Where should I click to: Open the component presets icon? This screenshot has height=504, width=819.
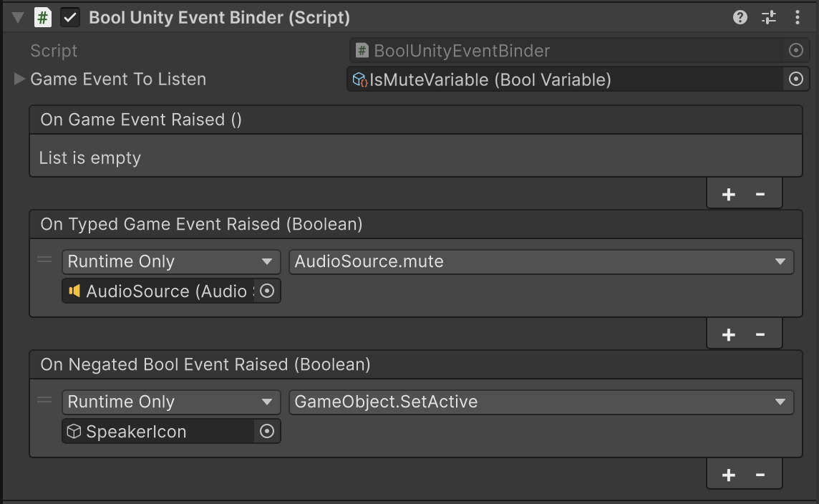767,17
